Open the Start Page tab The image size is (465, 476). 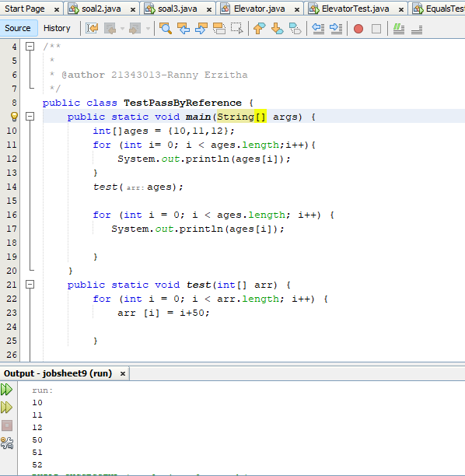point(25,9)
